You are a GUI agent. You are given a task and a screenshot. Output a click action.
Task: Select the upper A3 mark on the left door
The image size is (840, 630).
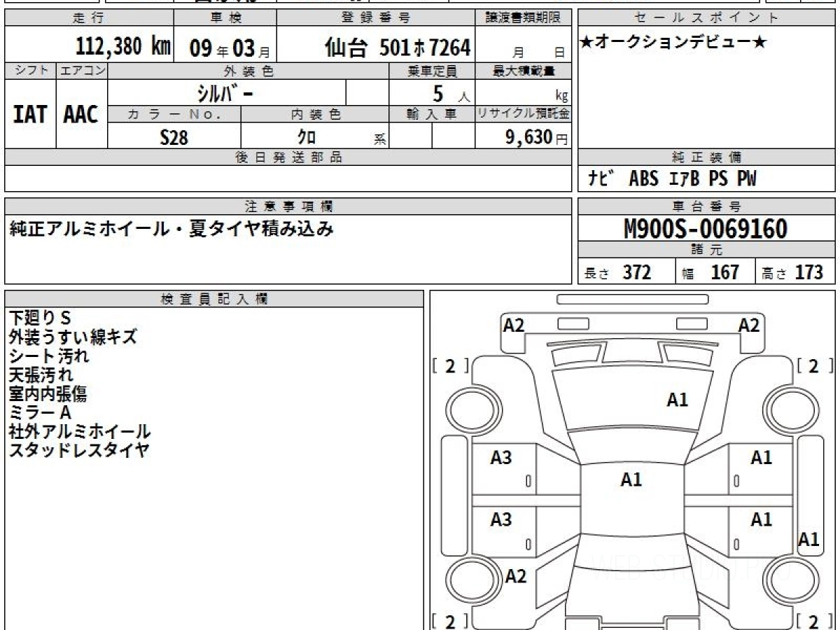500,458
